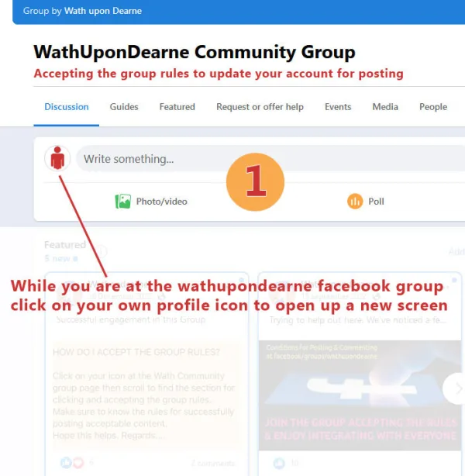Image resolution: width=465 pixels, height=476 pixels.
Task: Open the Wath upon Dearne page link
Action: click(x=103, y=11)
